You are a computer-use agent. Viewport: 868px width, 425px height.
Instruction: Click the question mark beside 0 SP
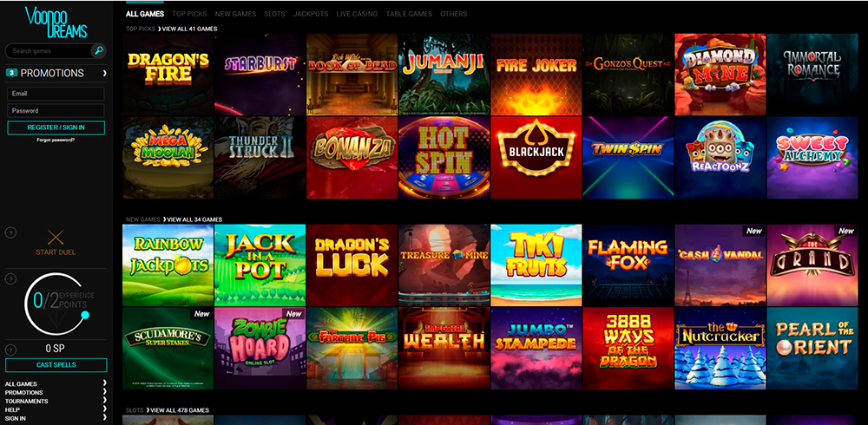pos(10,350)
